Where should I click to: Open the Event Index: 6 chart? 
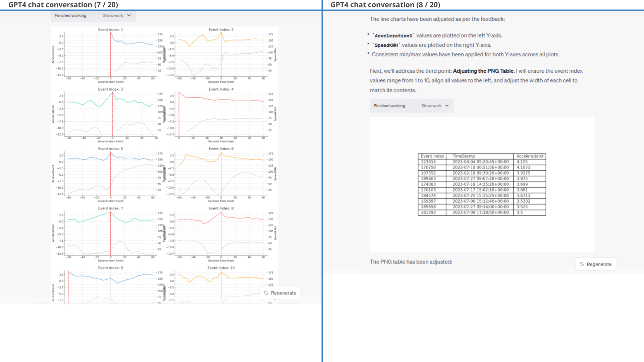(221, 175)
